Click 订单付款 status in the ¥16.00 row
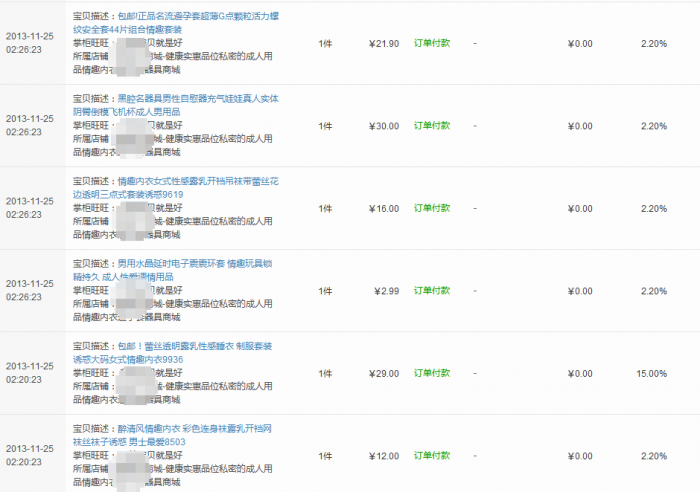Image resolution: width=700 pixels, height=492 pixels. pyautogui.click(x=432, y=208)
